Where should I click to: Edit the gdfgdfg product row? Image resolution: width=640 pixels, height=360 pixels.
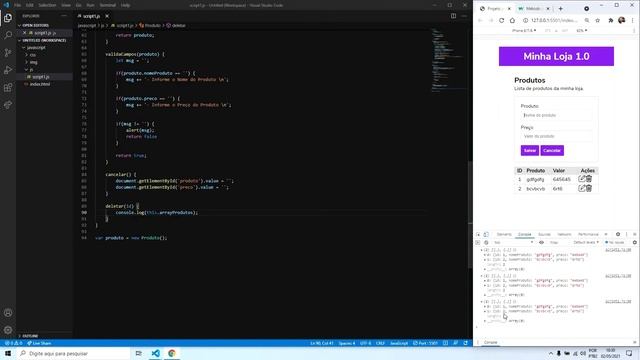click(582, 179)
